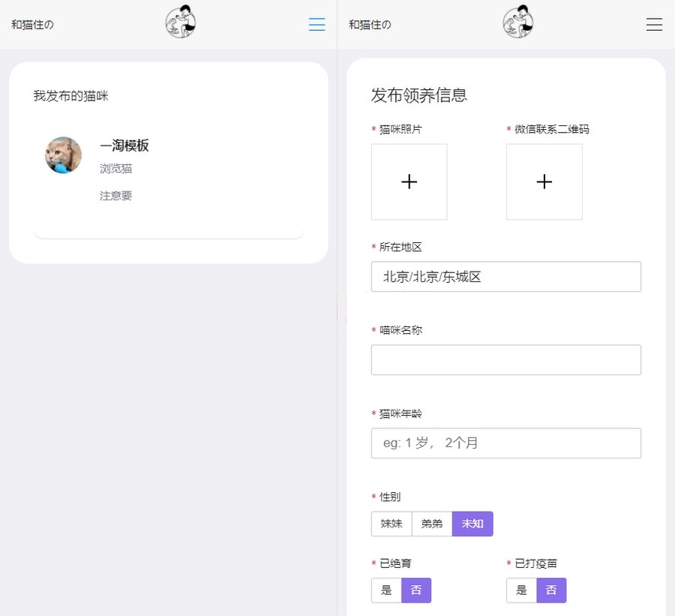Screen dimensions: 675x616
Task: Click the 已打疫苗 label
Action: tap(536, 563)
